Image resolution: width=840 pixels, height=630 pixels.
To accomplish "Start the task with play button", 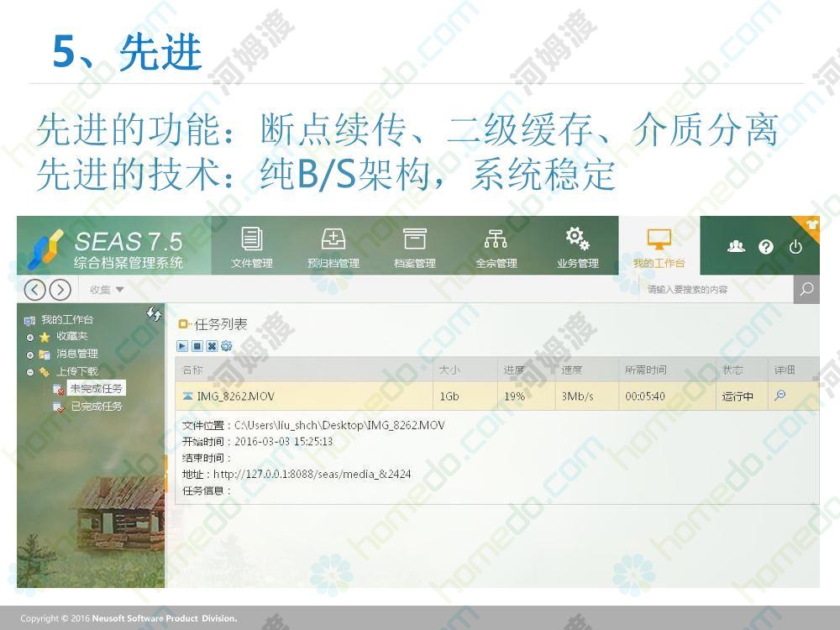I will point(182,346).
